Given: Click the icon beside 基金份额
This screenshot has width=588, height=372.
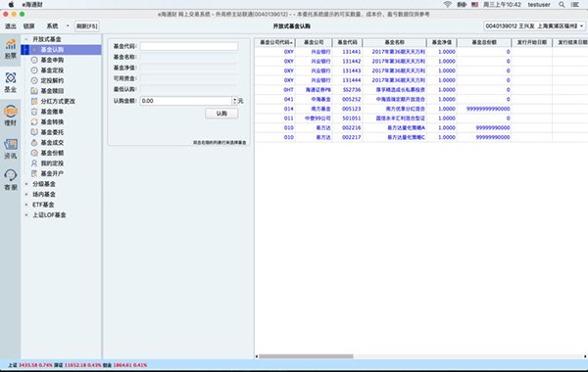Looking at the screenshot, I should pyautogui.click(x=34, y=153).
